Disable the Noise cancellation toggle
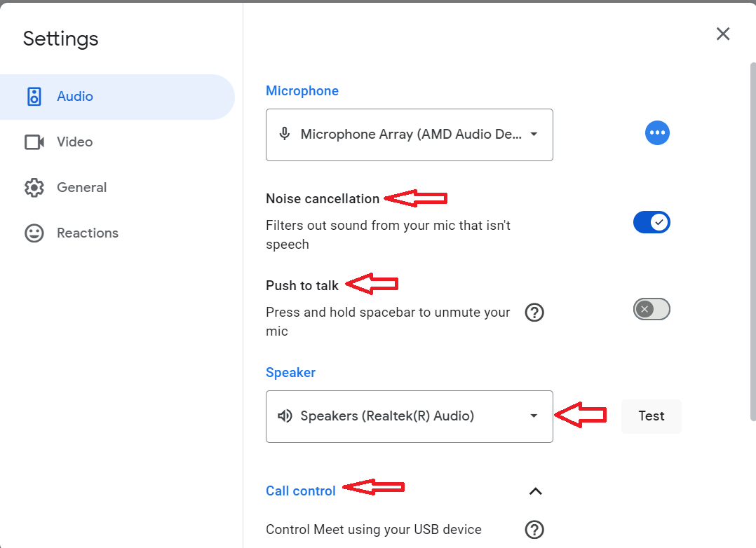The height and width of the screenshot is (548, 756). (x=652, y=222)
